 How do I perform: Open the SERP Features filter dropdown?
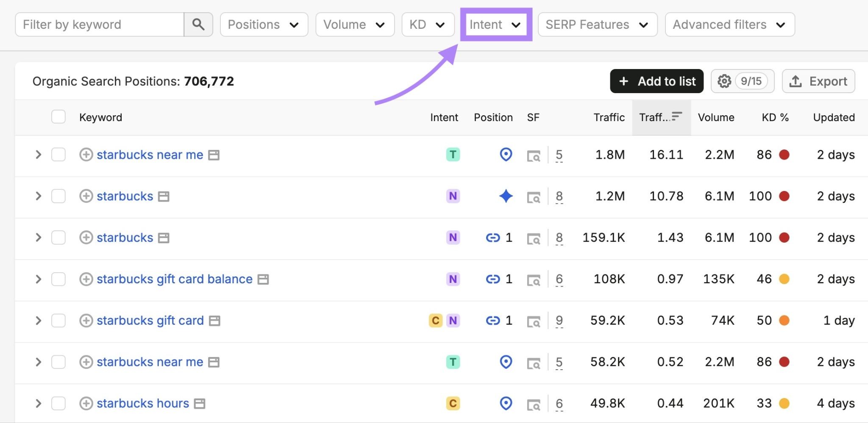pos(598,25)
